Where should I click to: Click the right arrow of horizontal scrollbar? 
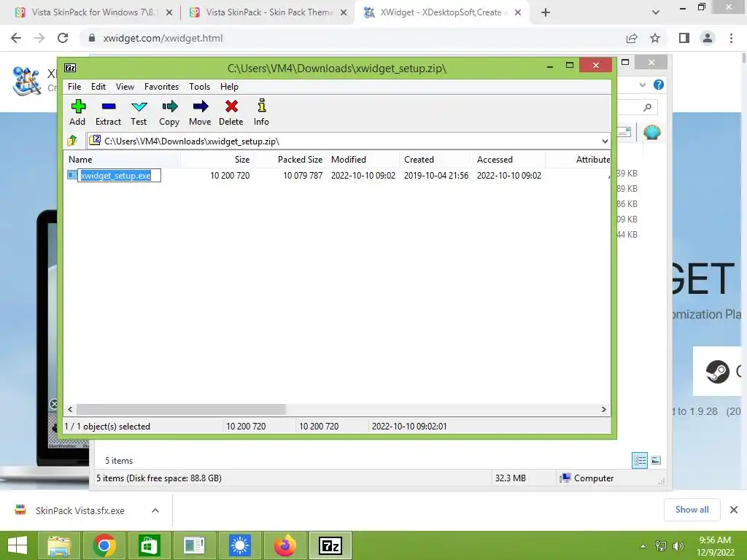point(603,410)
